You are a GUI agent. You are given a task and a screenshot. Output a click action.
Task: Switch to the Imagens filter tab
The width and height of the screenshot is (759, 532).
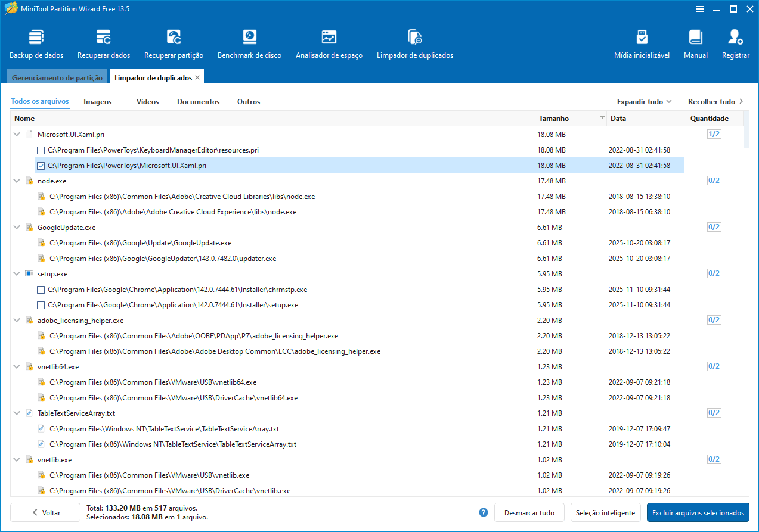click(98, 102)
